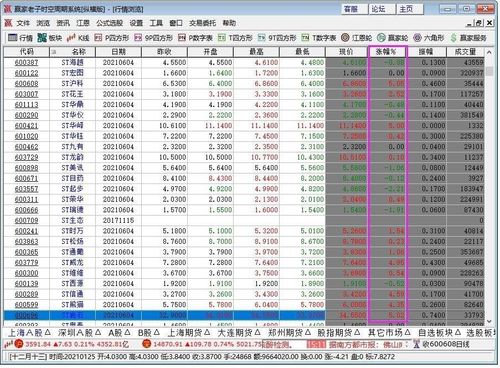This screenshot has height=368, width=500.
Task: Click the round icon before index 3591.84
Action: [x=19, y=344]
